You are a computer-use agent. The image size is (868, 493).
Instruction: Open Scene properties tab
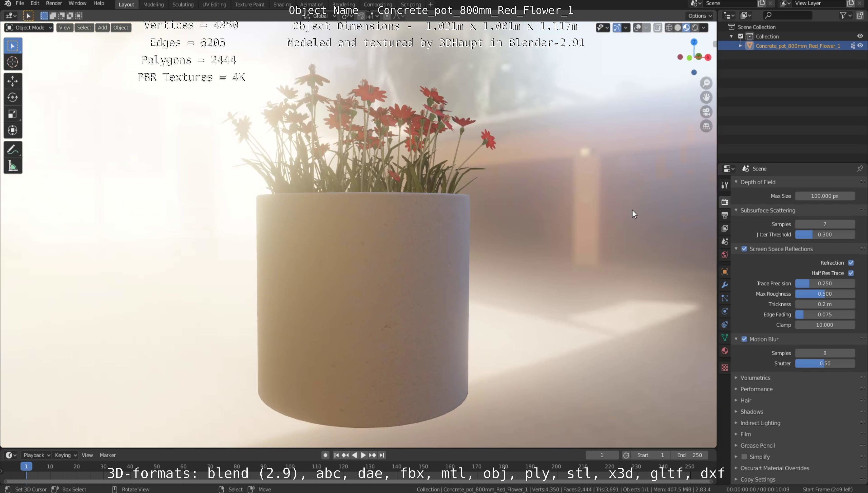pyautogui.click(x=724, y=241)
